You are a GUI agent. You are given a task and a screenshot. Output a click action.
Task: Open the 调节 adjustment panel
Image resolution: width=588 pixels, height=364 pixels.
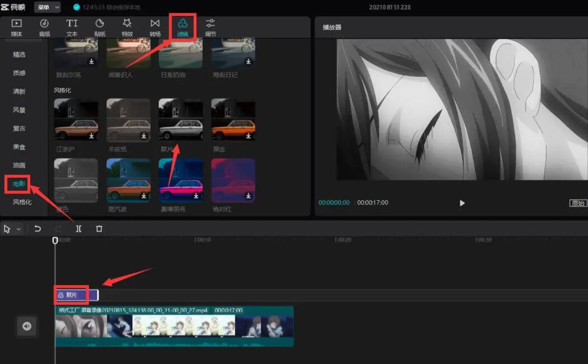coord(210,27)
